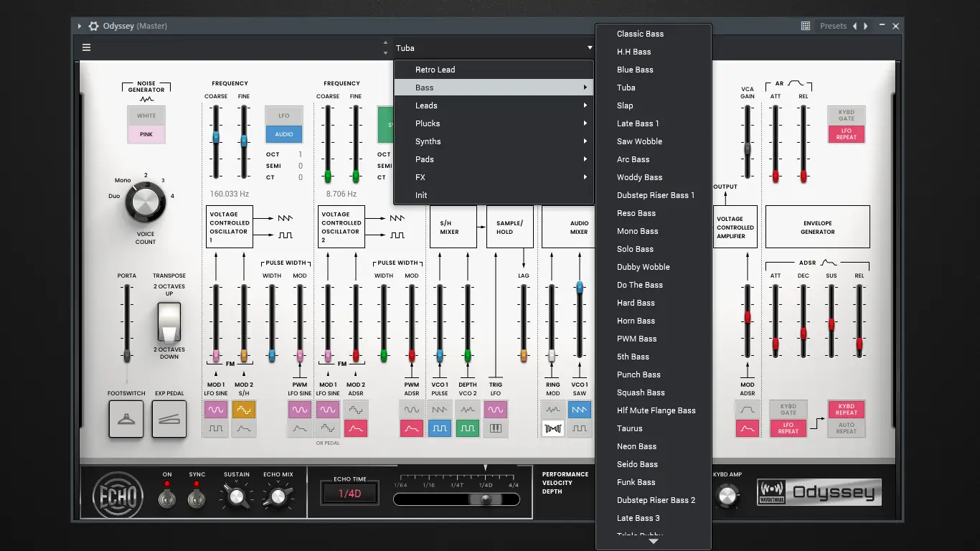
Task: Click the blue saw waveform under VCO 1
Action: [579, 410]
